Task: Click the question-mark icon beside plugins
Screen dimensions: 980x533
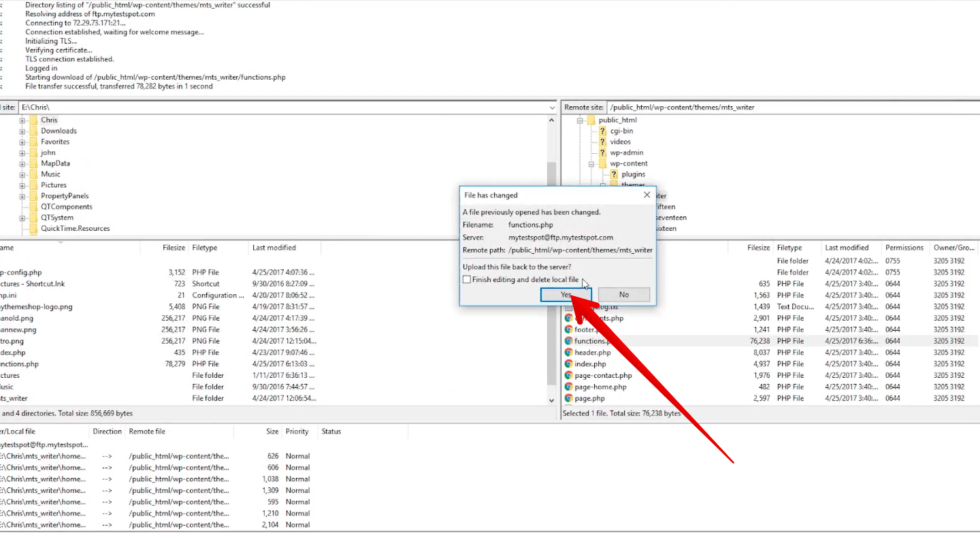Action: (x=614, y=174)
